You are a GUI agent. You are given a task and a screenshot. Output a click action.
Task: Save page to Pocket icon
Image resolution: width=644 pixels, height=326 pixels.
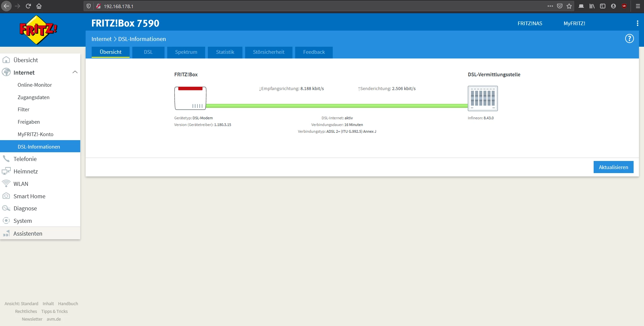(x=560, y=6)
